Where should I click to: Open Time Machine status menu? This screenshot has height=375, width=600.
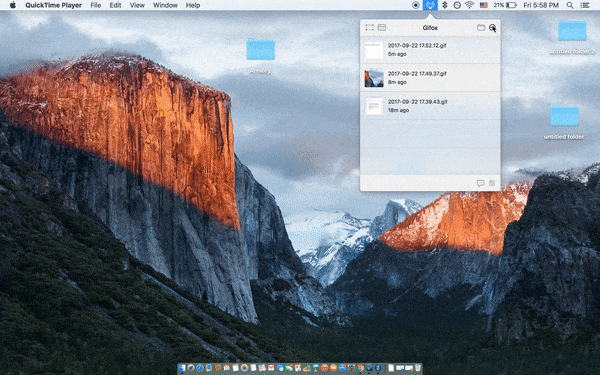(457, 5)
